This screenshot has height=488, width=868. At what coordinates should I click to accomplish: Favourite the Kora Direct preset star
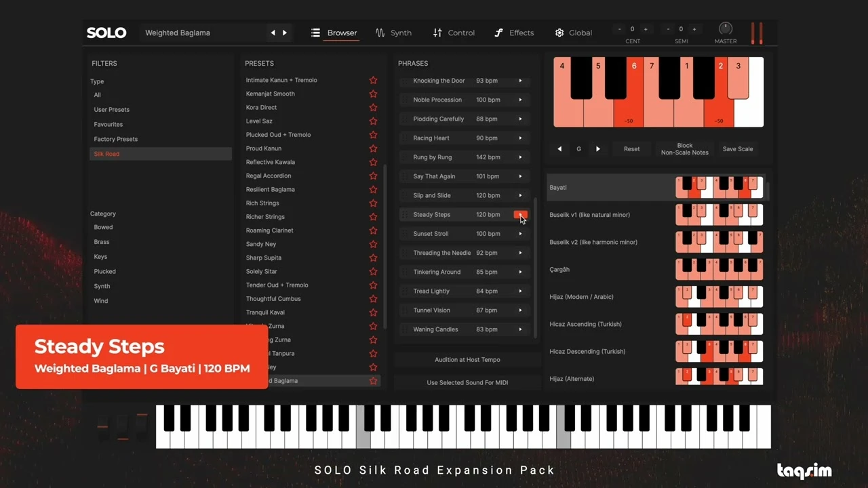(x=373, y=107)
